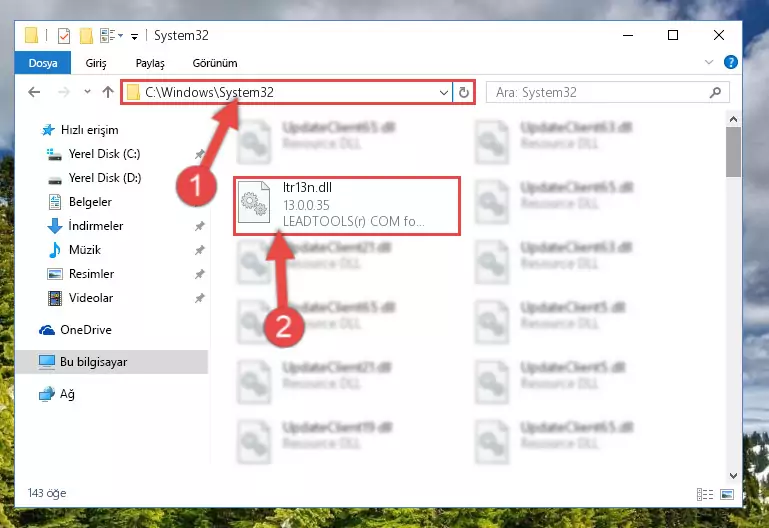This screenshot has height=528, width=769.
Task: Open recent locations dropdown arrow
Action: (x=87, y=92)
